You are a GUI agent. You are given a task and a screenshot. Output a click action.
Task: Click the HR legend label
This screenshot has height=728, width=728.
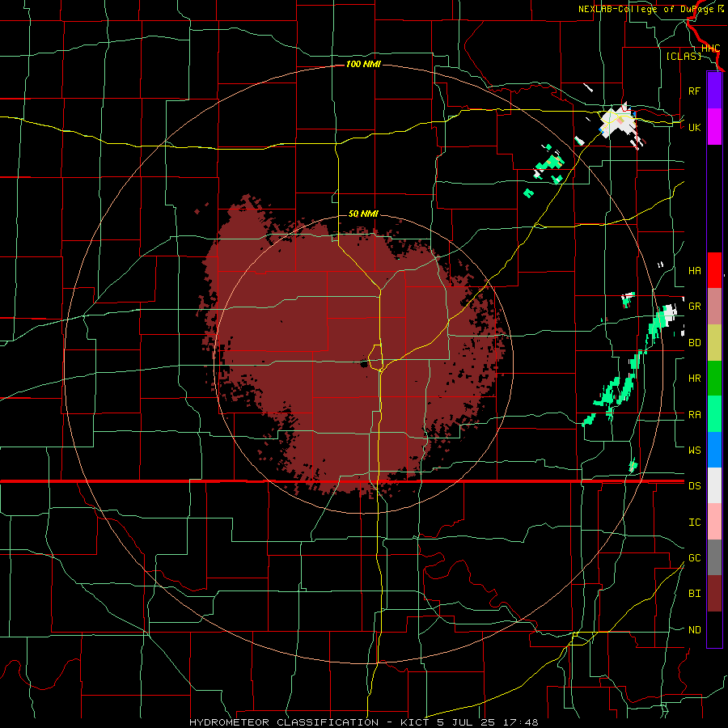click(694, 379)
